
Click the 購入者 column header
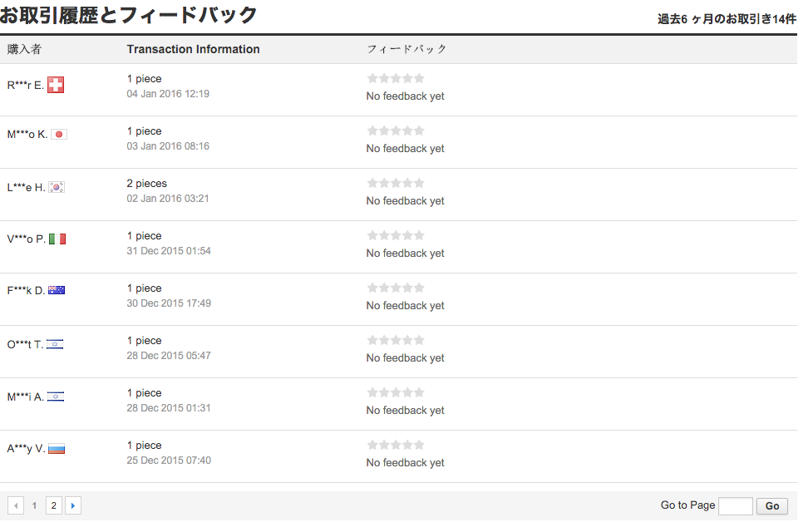click(x=24, y=49)
